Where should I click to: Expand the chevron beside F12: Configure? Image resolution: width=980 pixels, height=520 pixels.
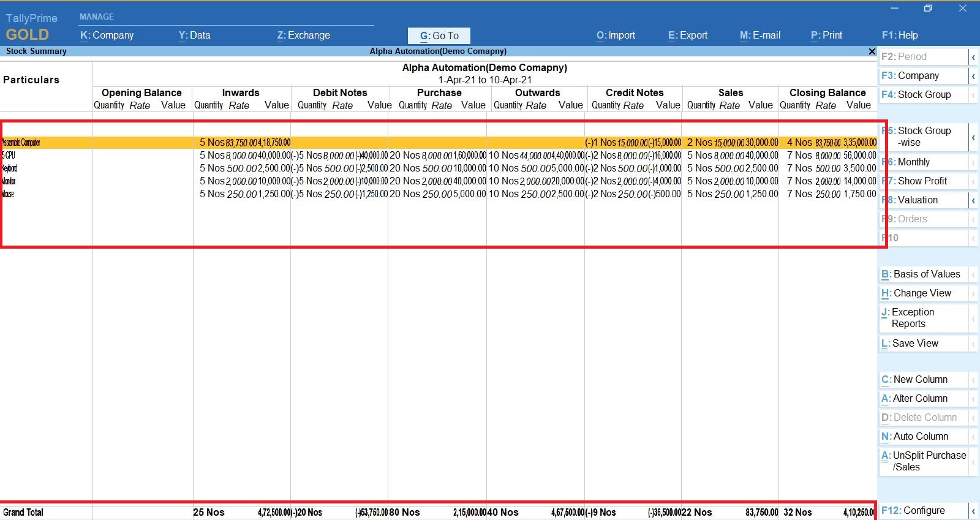coord(973,511)
